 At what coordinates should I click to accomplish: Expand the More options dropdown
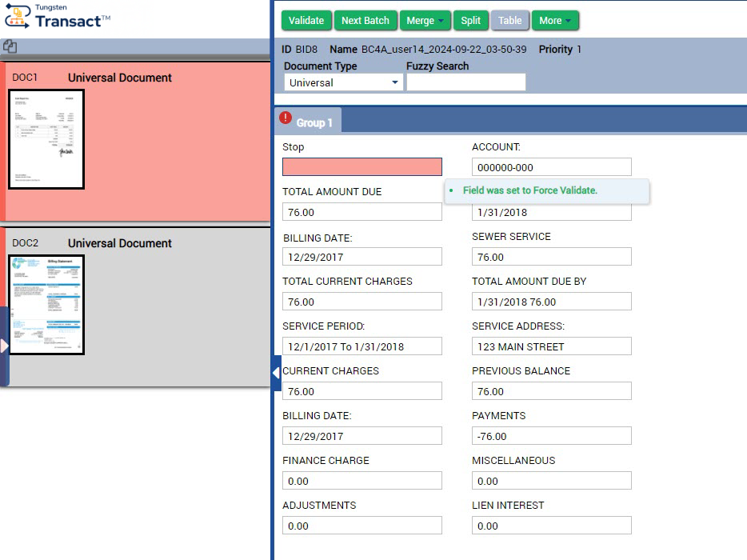pyautogui.click(x=555, y=21)
